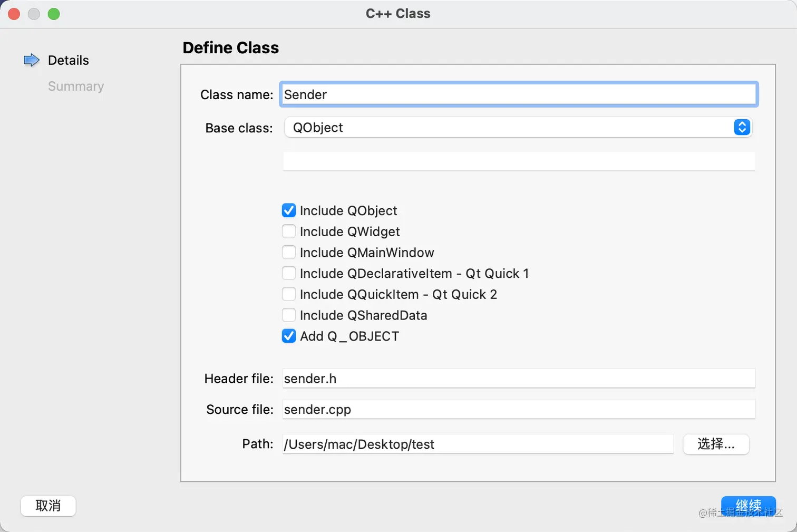Image resolution: width=797 pixels, height=532 pixels.
Task: Click the Define Class heading
Action: 230,48
